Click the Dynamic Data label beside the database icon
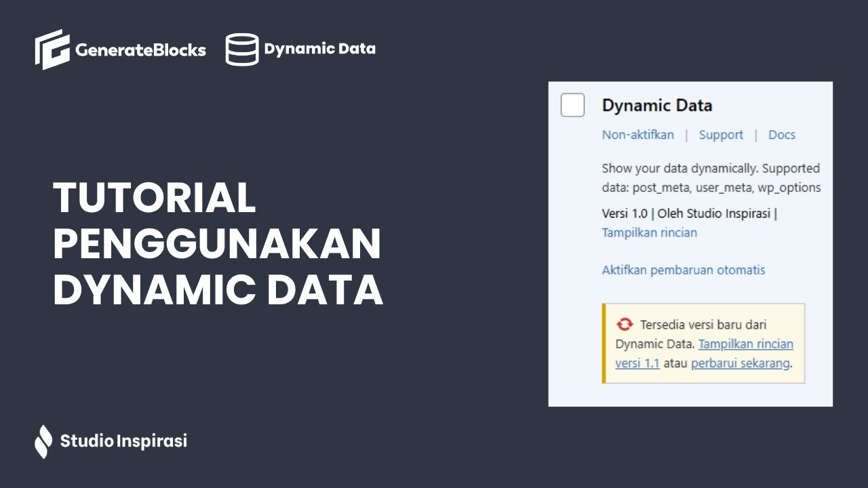The image size is (868, 488). coord(320,49)
